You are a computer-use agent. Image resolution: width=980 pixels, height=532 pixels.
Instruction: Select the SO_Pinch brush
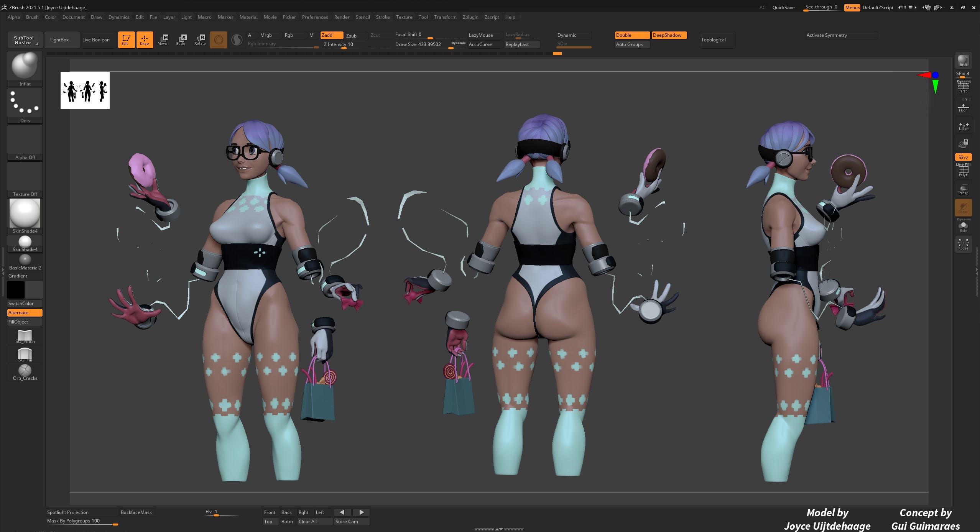point(25,337)
